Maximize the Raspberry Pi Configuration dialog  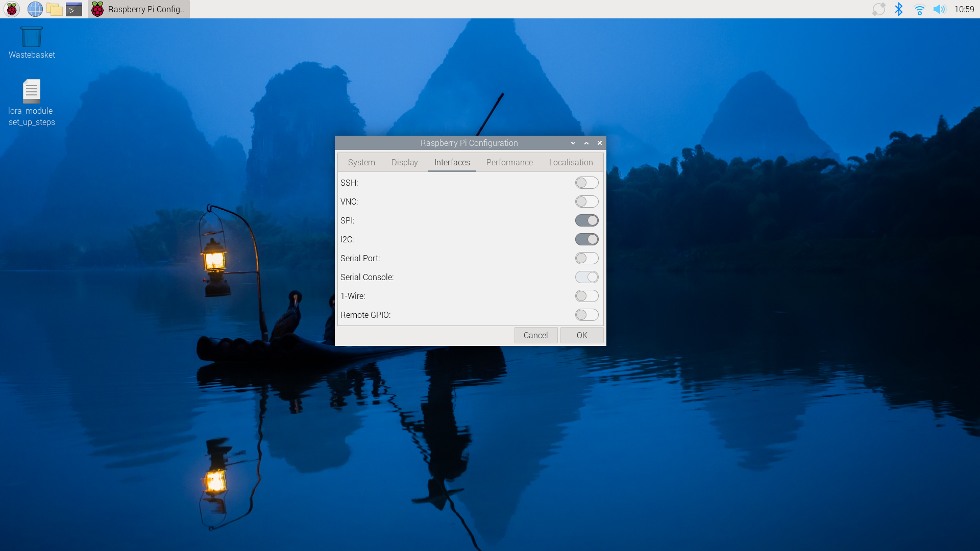[586, 143]
